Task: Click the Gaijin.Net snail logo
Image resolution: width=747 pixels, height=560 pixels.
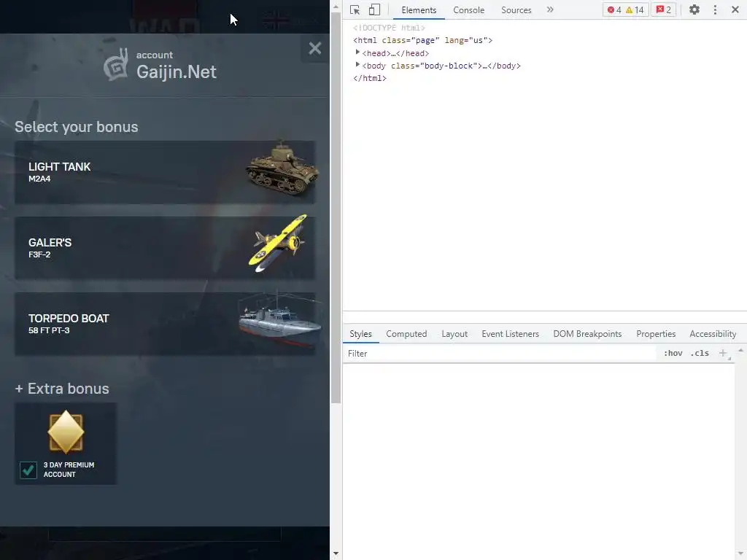Action: [116, 64]
